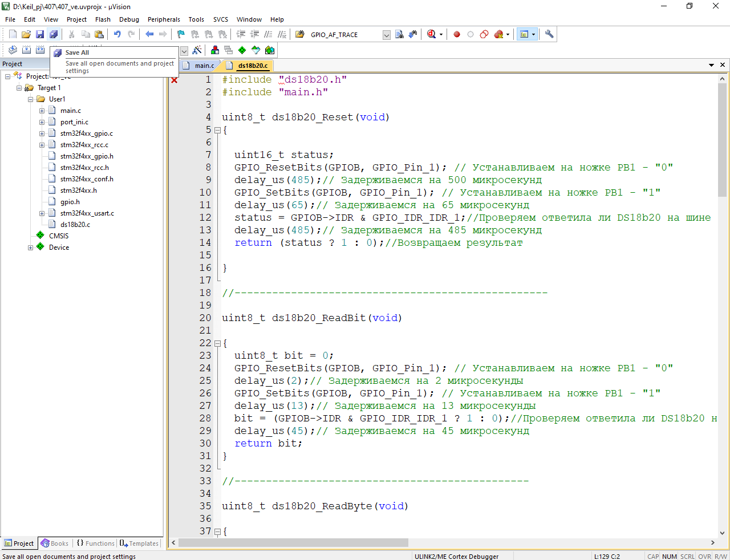730x560 pixels.
Task: Open the Peripherals menu
Action: click(164, 19)
